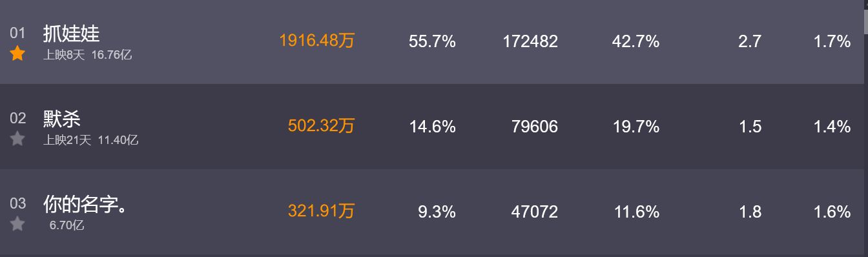Select the 55.7% box office share cell

tap(432, 42)
